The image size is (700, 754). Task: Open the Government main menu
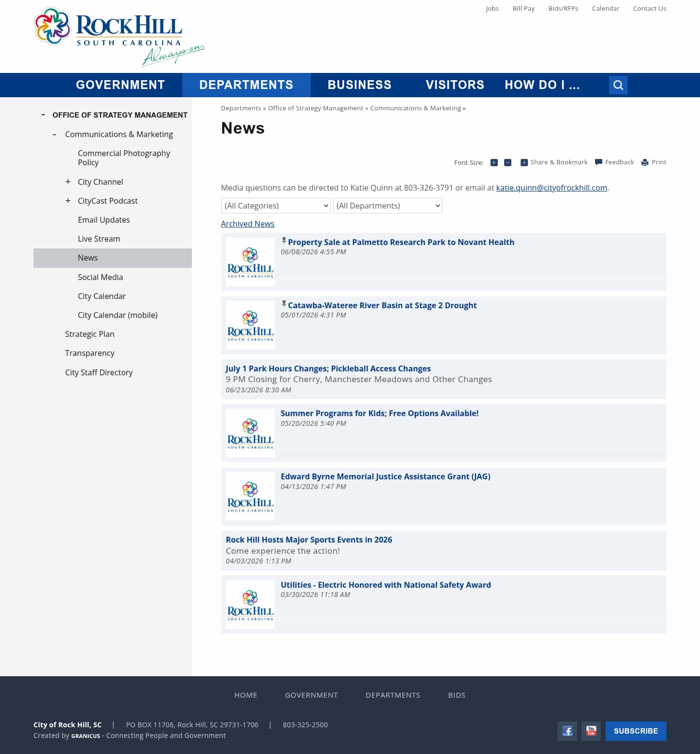[121, 85]
